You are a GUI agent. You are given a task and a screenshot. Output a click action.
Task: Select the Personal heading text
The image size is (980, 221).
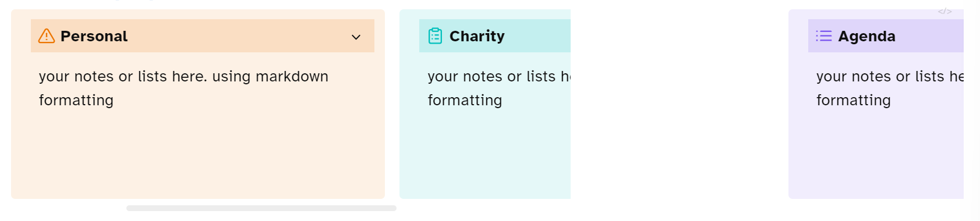tap(94, 36)
